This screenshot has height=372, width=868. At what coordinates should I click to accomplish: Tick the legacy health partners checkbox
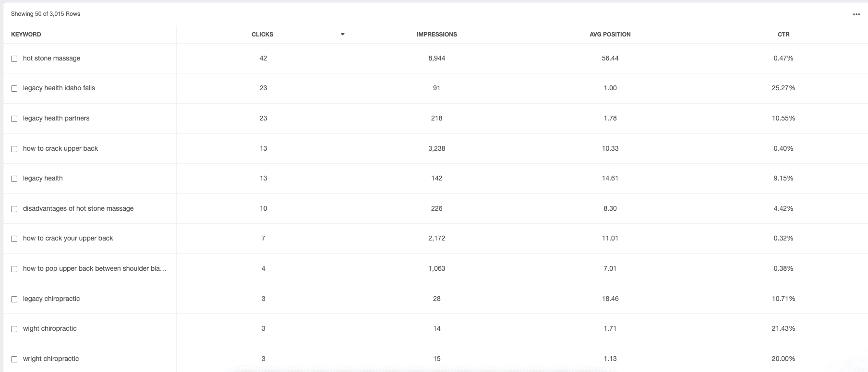14,119
